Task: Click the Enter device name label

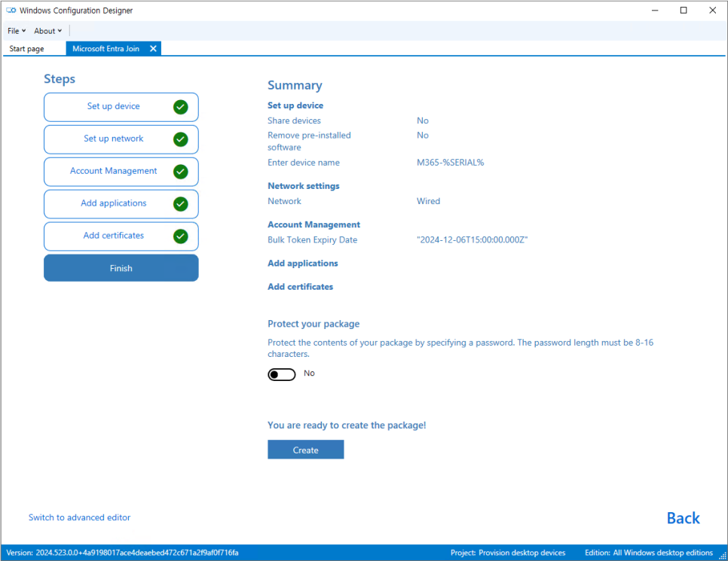Action: click(x=304, y=163)
